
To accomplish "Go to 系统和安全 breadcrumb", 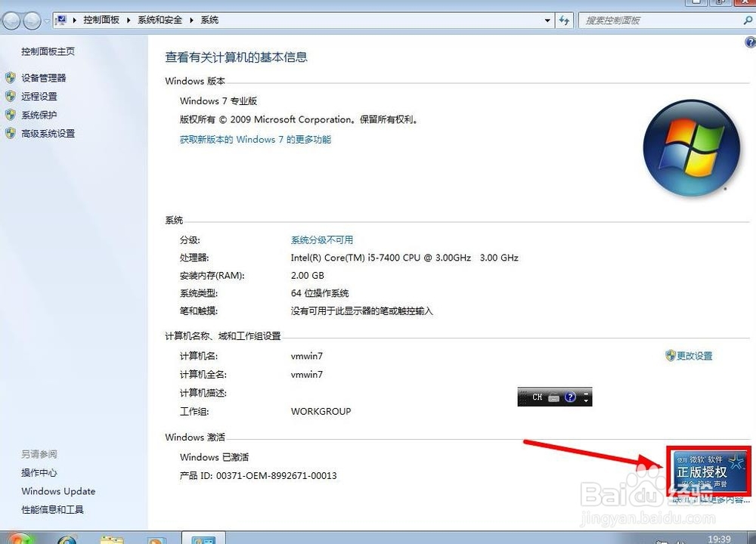I will tap(160, 20).
